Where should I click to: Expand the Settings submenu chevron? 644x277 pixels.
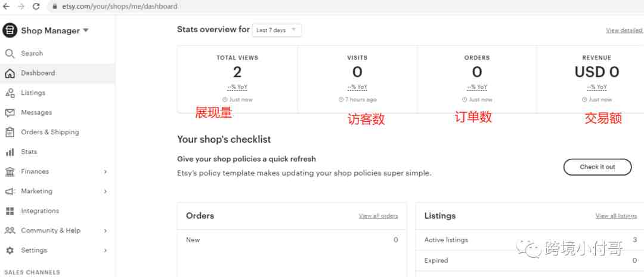coord(105,250)
